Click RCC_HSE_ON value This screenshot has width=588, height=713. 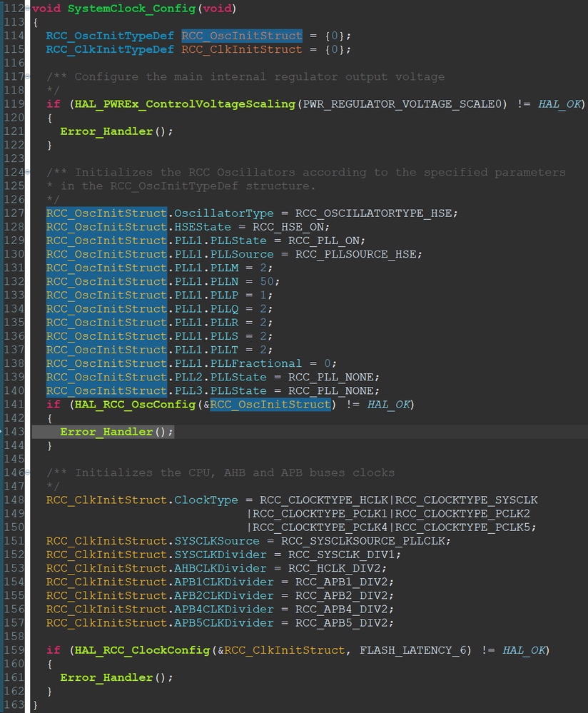(x=288, y=227)
